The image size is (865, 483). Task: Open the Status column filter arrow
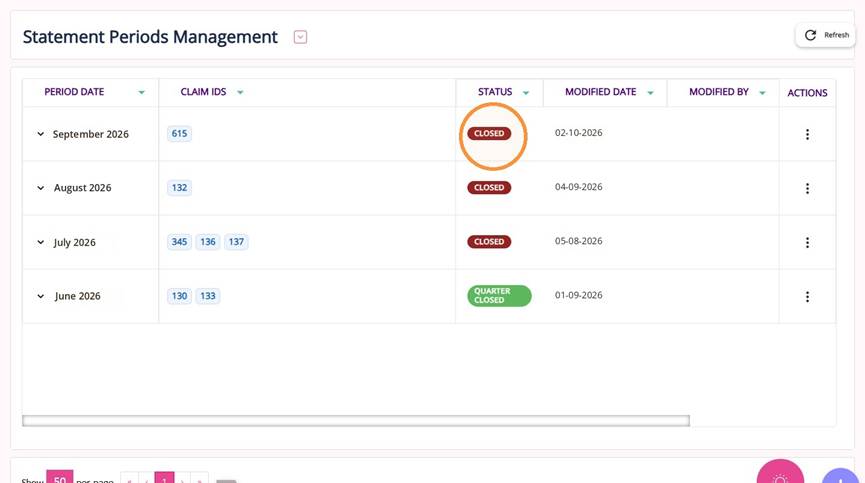[526, 93]
